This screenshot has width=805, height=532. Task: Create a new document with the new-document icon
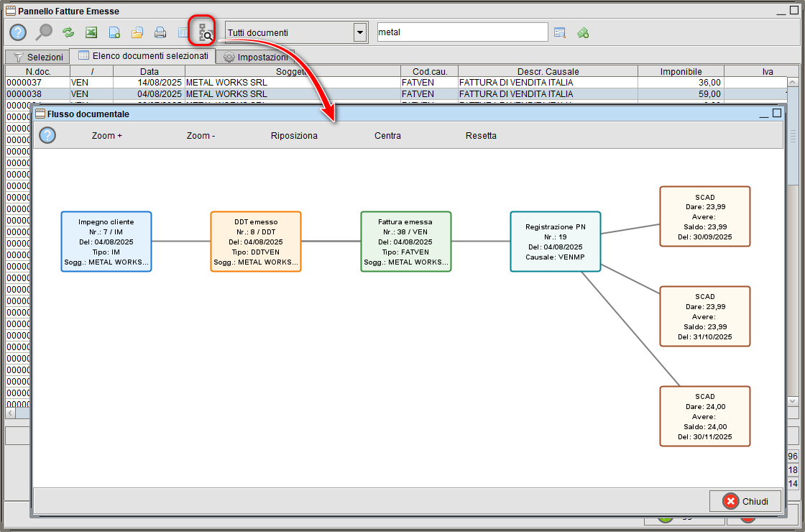point(114,32)
